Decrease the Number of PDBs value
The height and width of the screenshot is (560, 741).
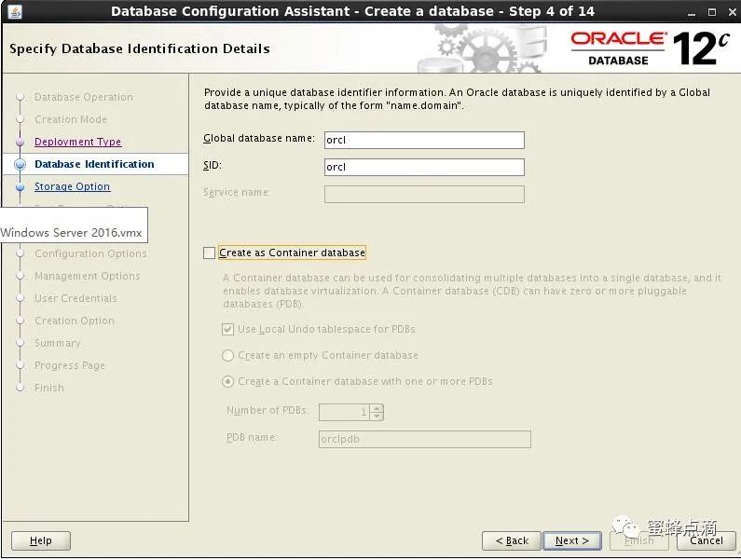(x=377, y=416)
